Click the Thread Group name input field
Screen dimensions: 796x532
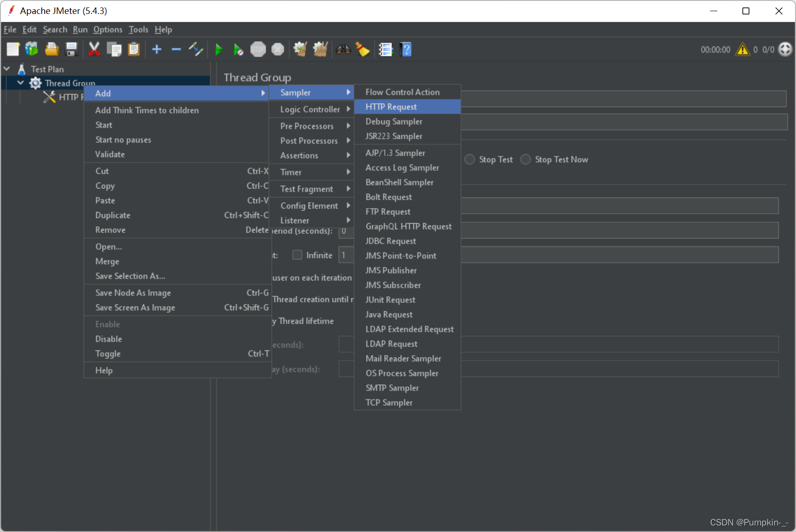(624, 99)
